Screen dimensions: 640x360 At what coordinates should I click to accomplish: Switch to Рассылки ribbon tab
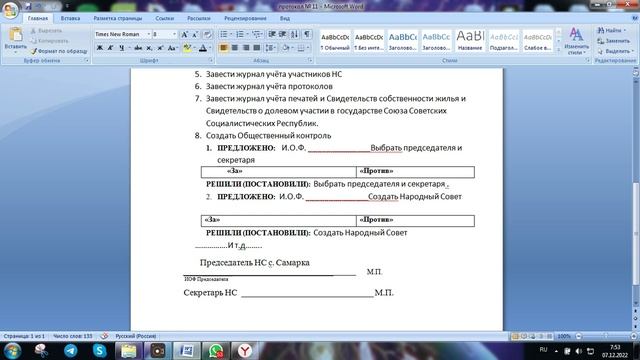(x=199, y=18)
